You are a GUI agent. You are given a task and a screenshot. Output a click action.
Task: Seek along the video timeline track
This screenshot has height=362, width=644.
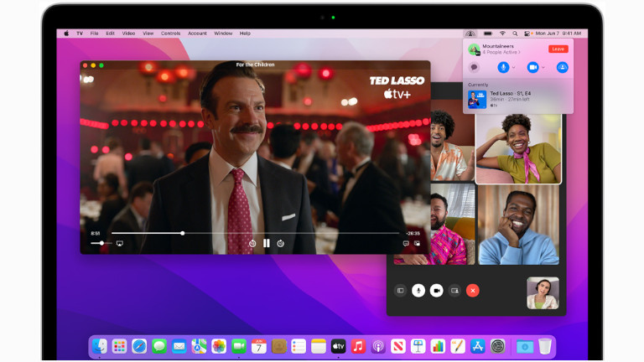(255, 233)
